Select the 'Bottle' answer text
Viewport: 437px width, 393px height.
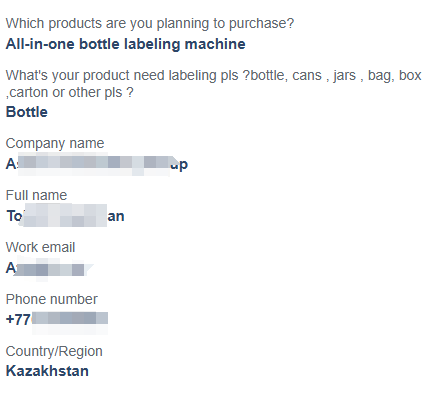tap(27, 112)
